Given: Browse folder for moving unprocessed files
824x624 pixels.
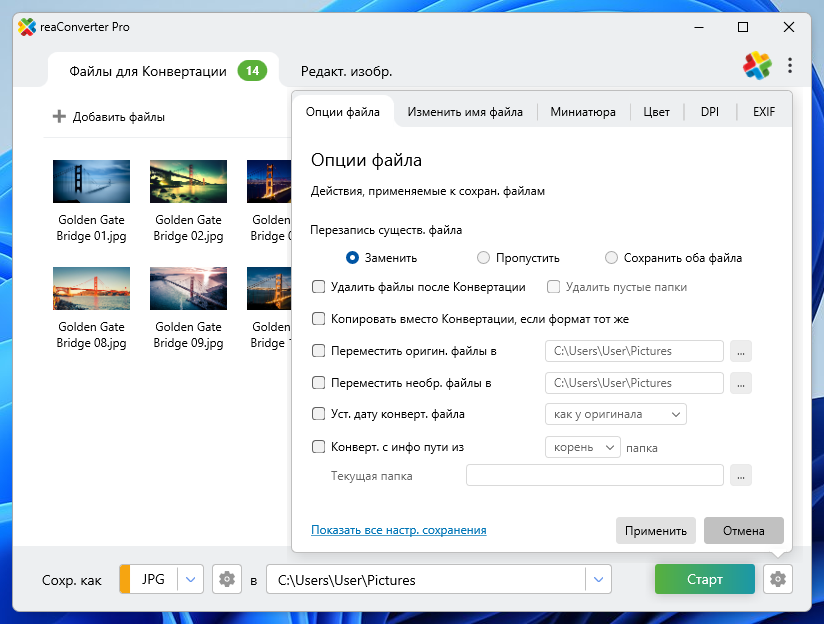Looking at the screenshot, I should tap(740, 383).
